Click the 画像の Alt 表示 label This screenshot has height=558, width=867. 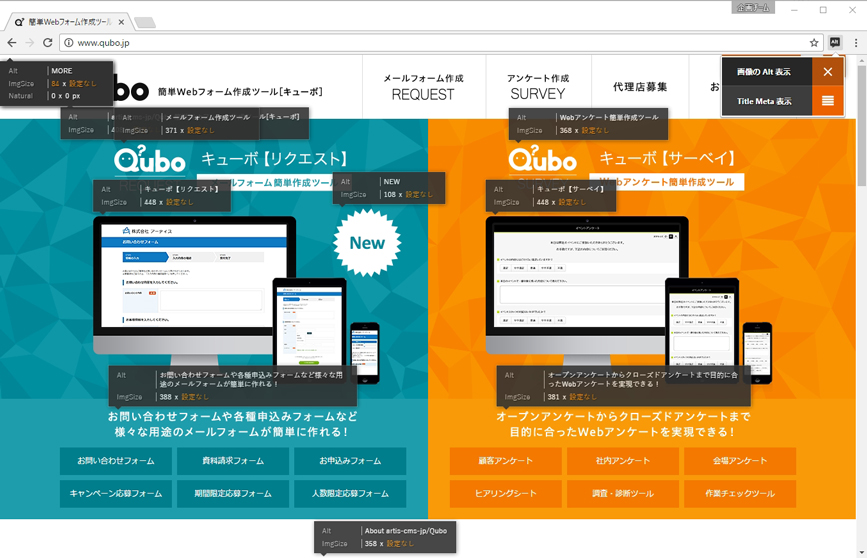[764, 72]
